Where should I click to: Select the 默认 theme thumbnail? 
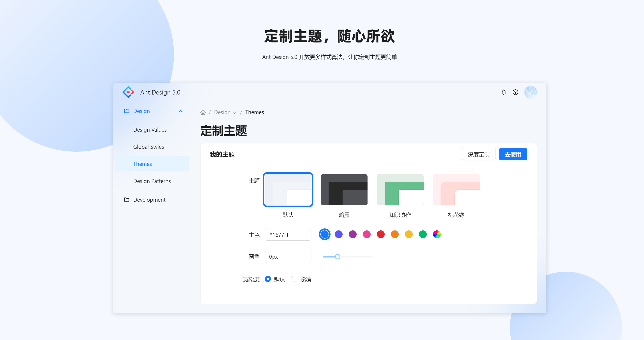point(288,190)
